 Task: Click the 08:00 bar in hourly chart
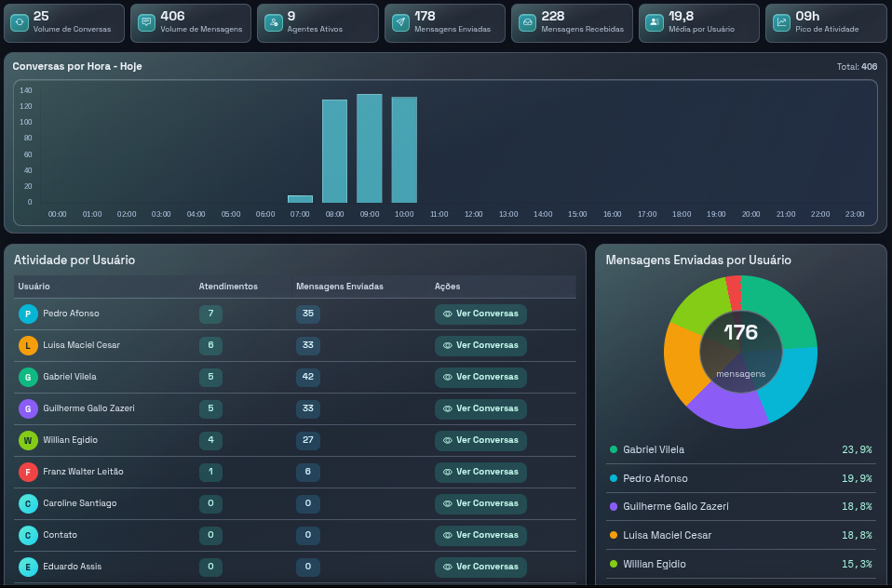334,152
